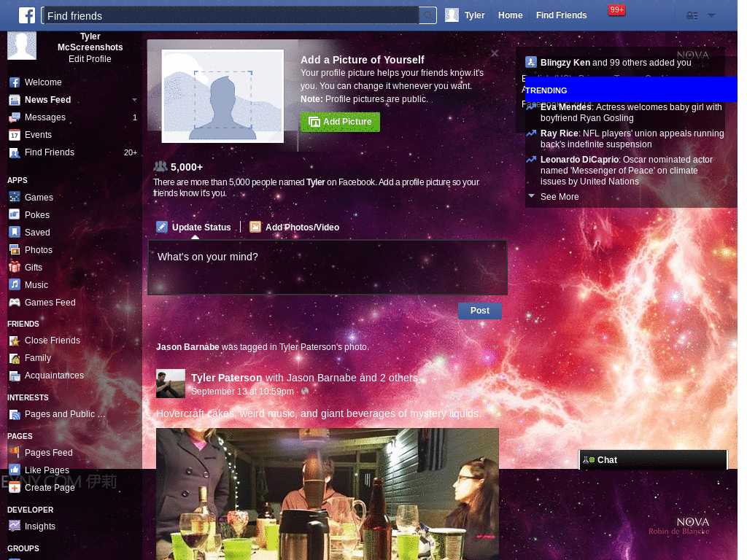Open the account menu dropdown arrow
747x560 pixels.
click(711, 15)
